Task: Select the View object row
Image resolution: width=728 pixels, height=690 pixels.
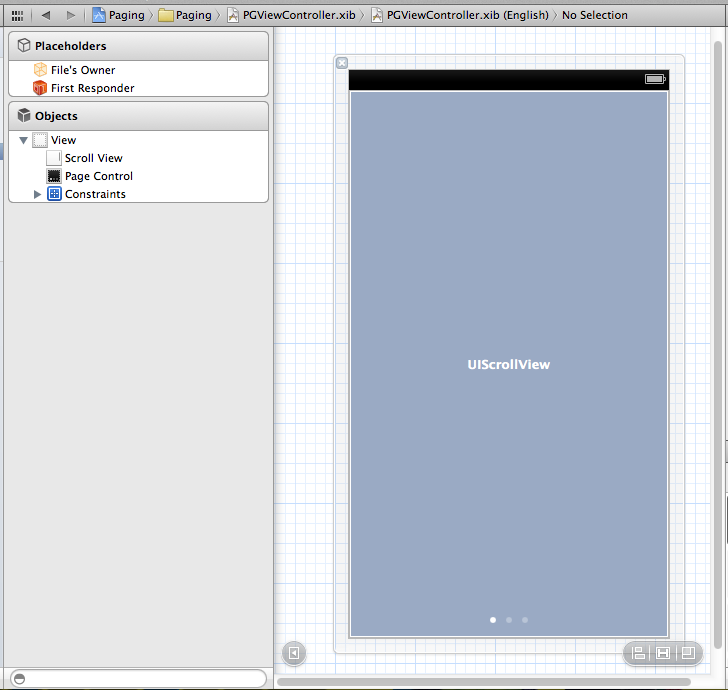Action: (x=138, y=140)
